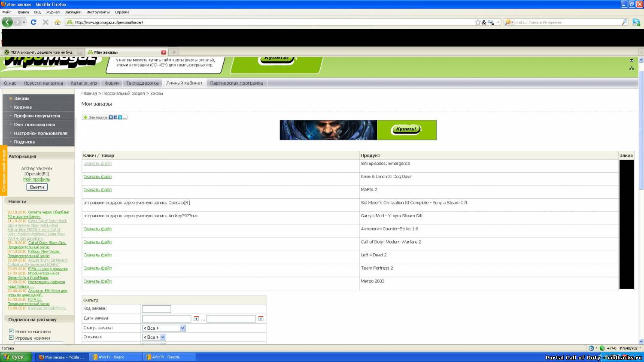Click the Выйти logout button

[37, 187]
